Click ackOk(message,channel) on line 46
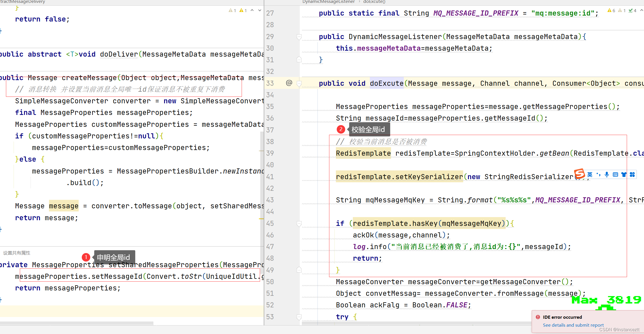The height and width of the screenshot is (334, 644). click(x=399, y=235)
